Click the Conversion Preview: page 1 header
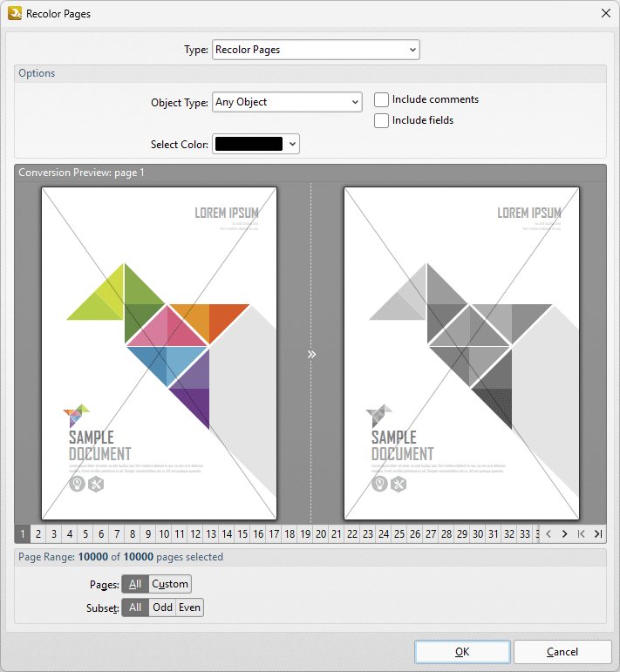 click(x=310, y=173)
